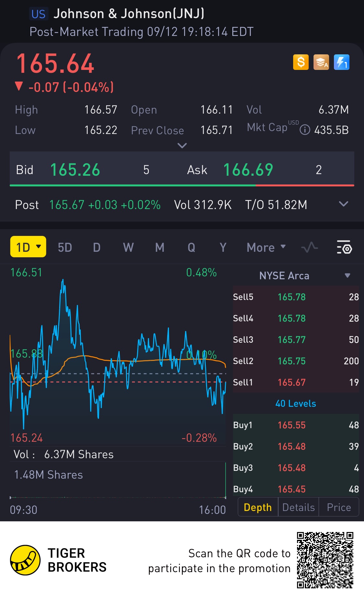
Task: Select the W weekly chart
Action: click(x=128, y=248)
